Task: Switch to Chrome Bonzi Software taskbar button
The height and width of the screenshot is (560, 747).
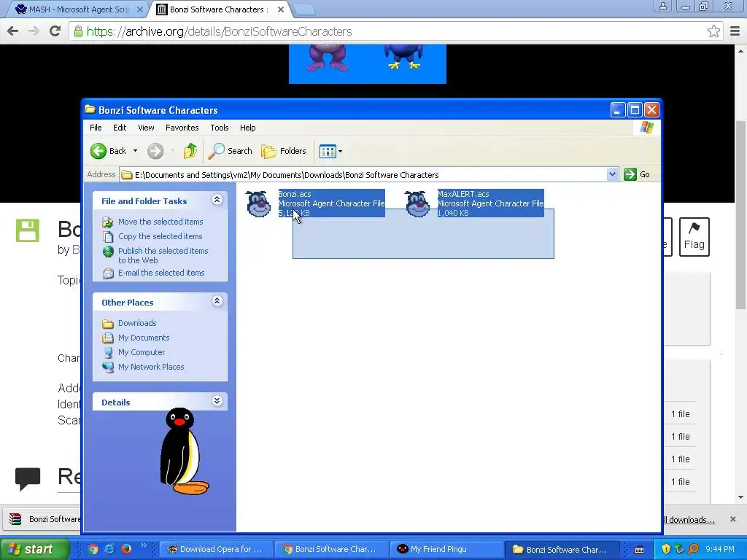Action: [x=332, y=549]
